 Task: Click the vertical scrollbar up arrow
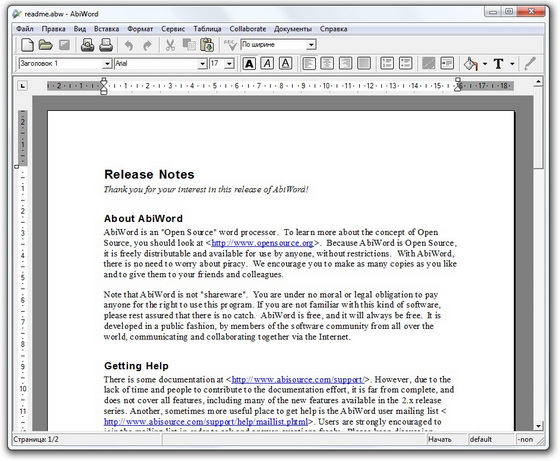[538, 82]
